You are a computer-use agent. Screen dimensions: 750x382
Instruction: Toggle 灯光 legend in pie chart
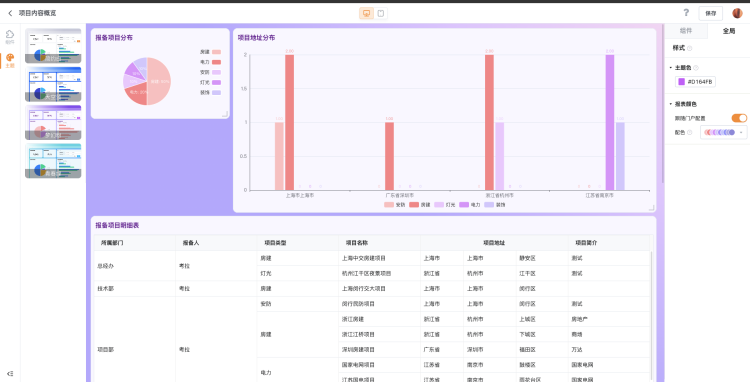click(x=210, y=82)
